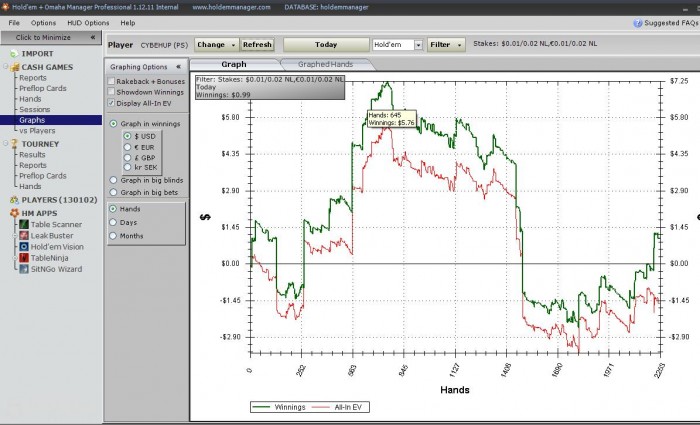The height and width of the screenshot is (425, 700).
Task: Click the Filter stakes info box on graph
Action: coord(270,87)
